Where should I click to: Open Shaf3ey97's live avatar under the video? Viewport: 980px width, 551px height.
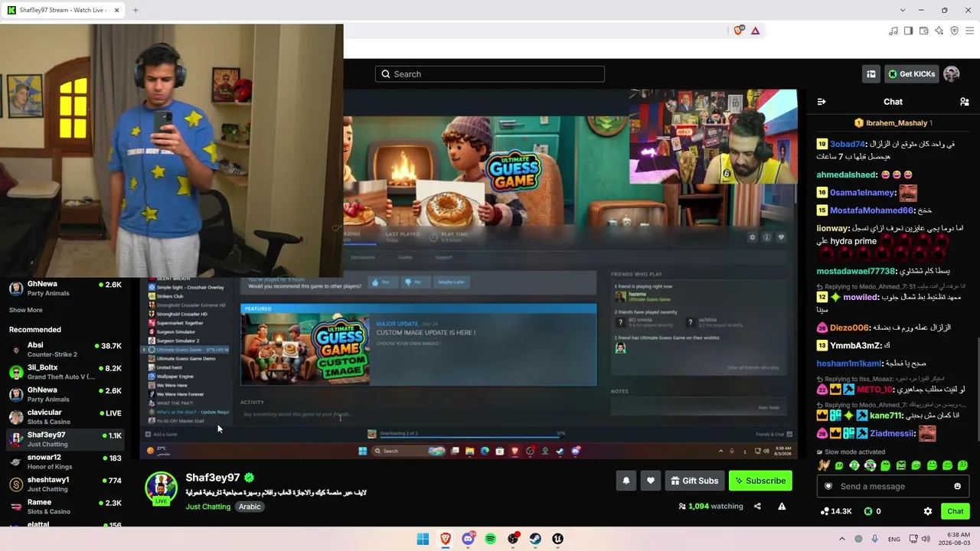pos(162,488)
